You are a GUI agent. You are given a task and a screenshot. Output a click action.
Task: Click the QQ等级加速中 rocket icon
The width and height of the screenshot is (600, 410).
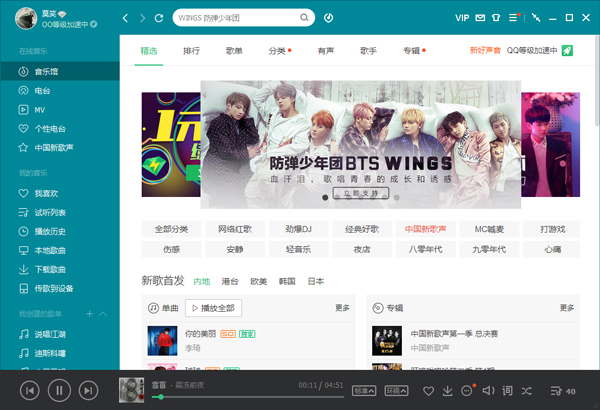(567, 51)
